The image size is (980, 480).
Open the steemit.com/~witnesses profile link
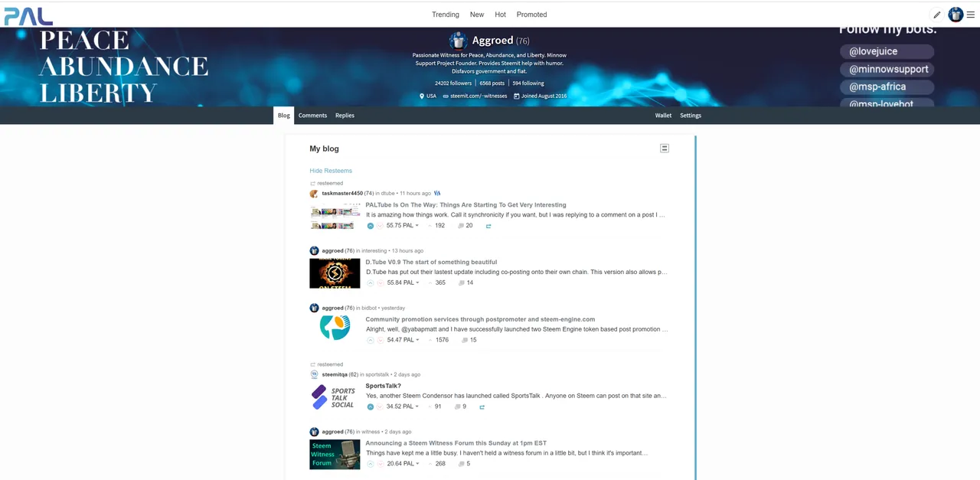click(x=479, y=96)
